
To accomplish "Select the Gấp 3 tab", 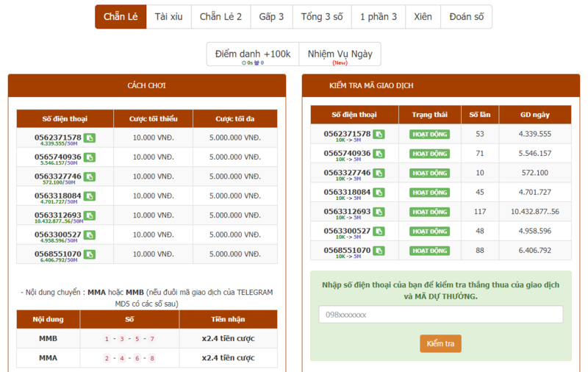I will 271,17.
